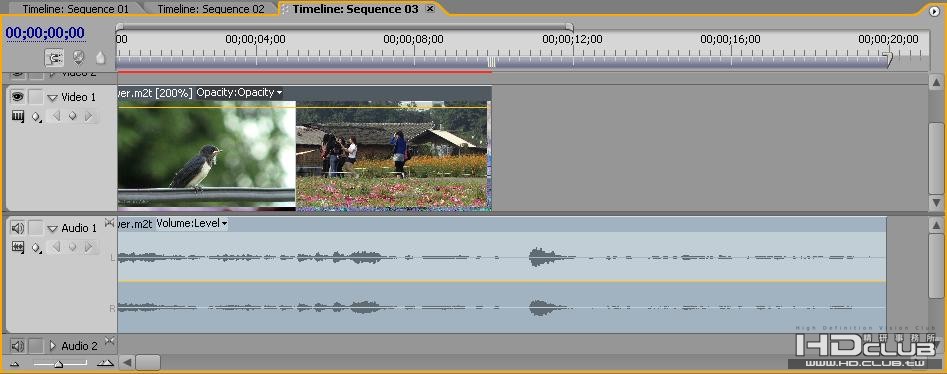Click the Set Encore Chapter Marker icon
The height and width of the screenshot is (374, 947).
pos(78,57)
